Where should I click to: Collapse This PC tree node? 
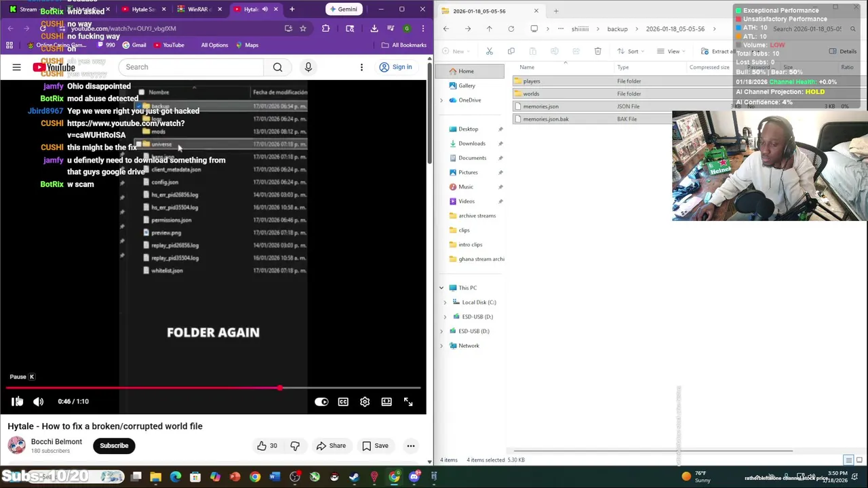click(x=441, y=288)
